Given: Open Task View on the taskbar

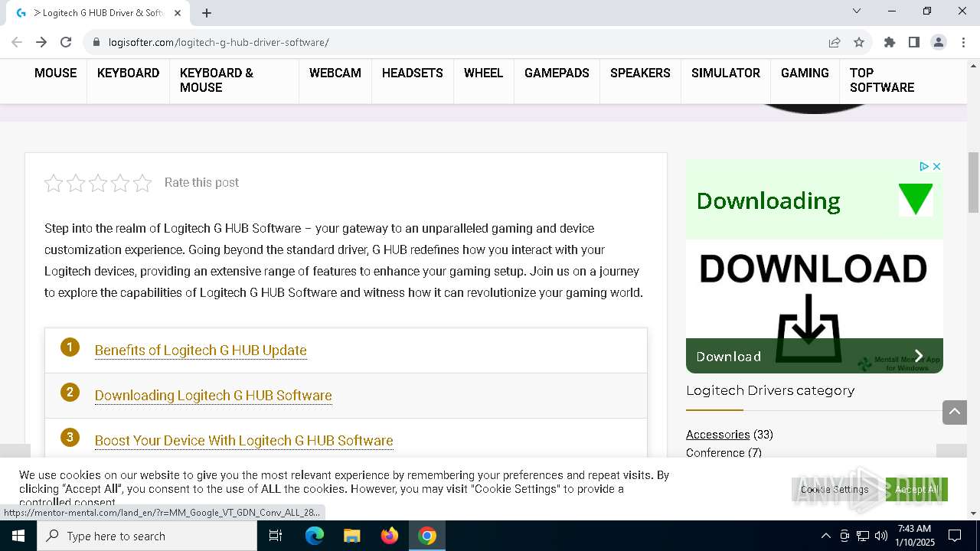Looking at the screenshot, I should pyautogui.click(x=276, y=536).
